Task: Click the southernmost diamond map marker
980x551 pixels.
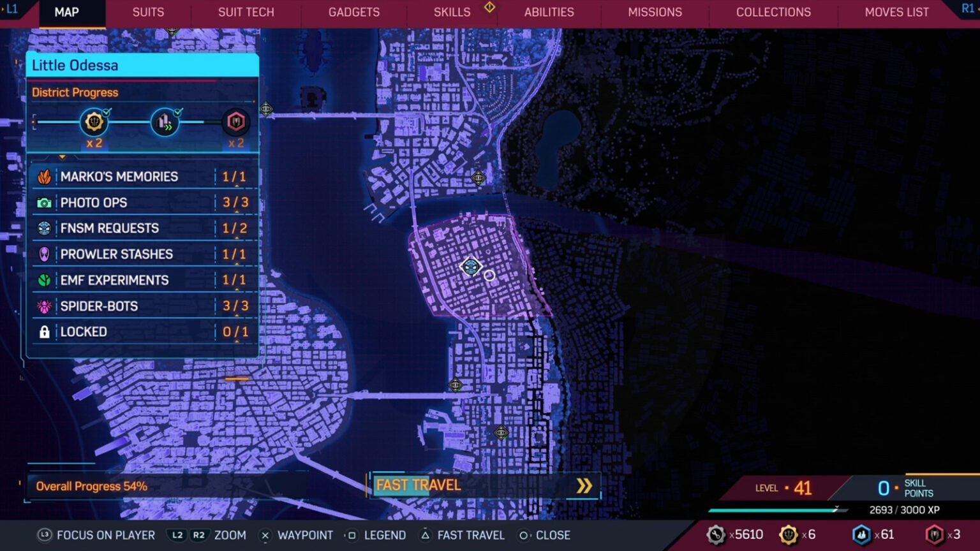Action: [501, 433]
